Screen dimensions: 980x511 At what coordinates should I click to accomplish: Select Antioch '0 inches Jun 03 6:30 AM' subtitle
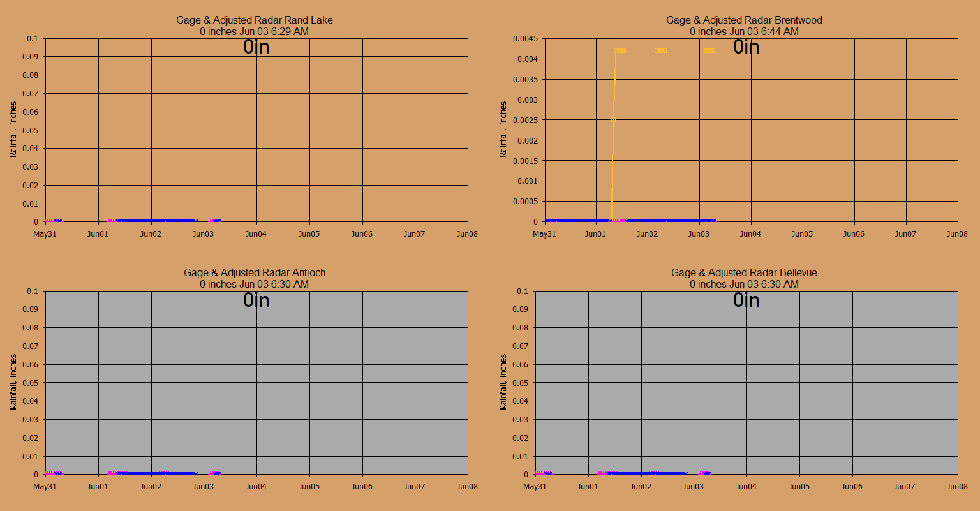point(255,284)
